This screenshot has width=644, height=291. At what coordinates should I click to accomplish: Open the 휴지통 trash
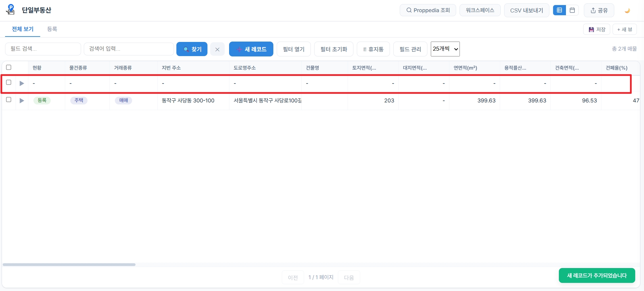pos(373,49)
